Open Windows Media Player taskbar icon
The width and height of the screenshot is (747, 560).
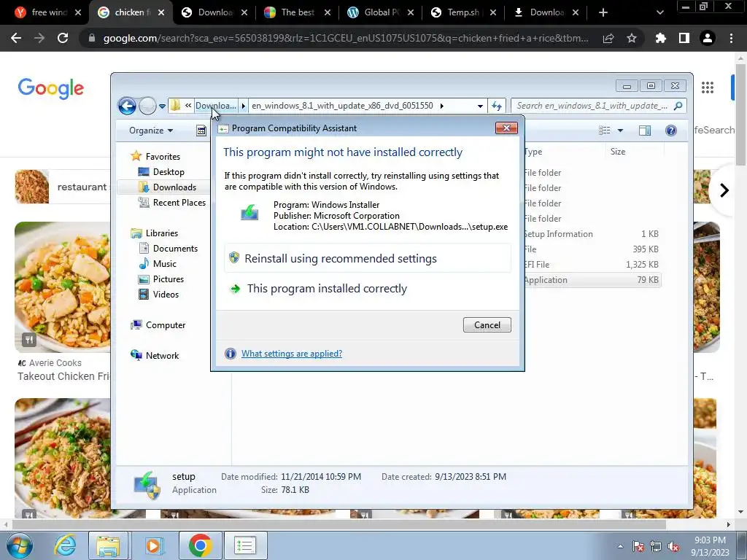[x=153, y=545]
